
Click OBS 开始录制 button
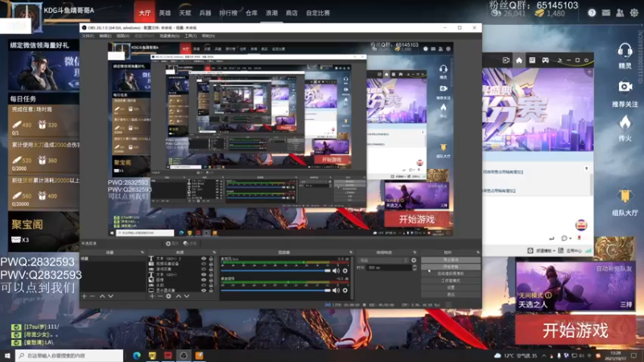(451, 267)
